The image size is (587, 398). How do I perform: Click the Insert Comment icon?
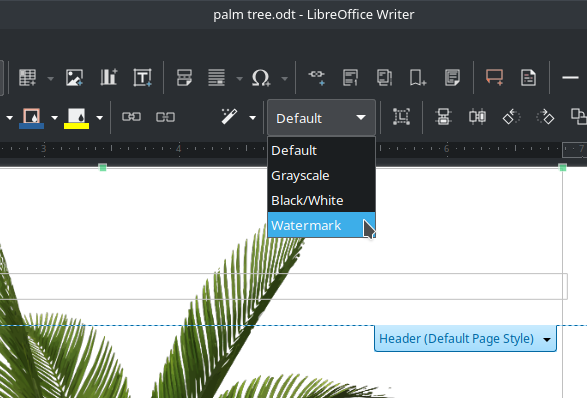click(x=494, y=78)
